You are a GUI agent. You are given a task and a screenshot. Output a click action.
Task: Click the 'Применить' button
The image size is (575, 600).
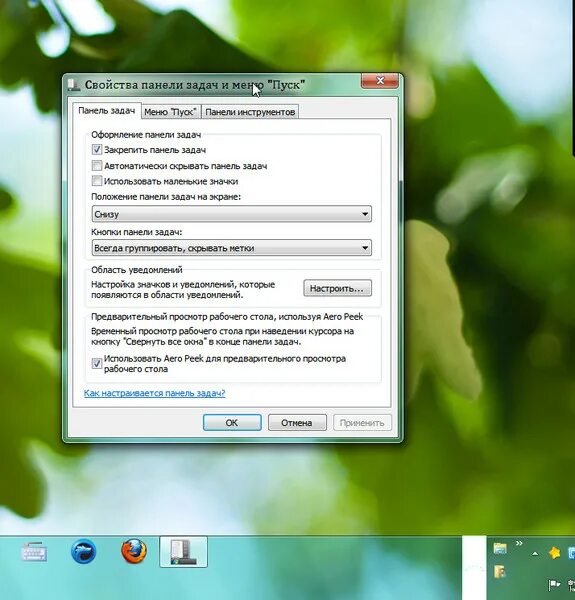tap(362, 422)
